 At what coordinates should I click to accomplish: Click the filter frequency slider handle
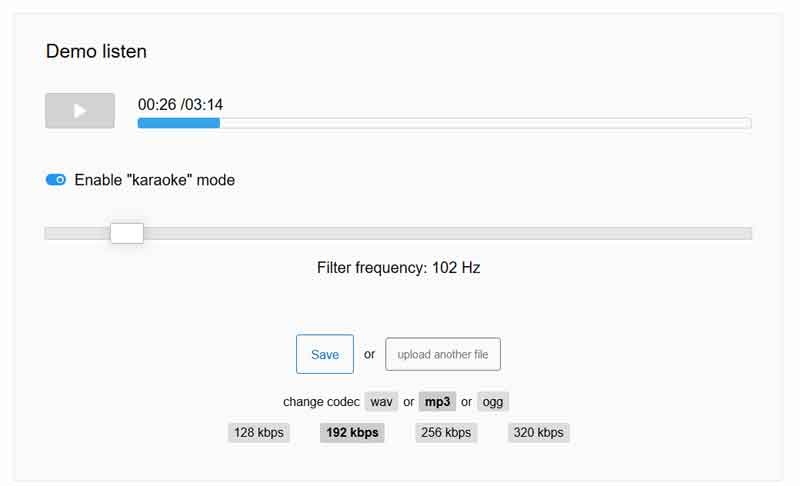coord(127,233)
